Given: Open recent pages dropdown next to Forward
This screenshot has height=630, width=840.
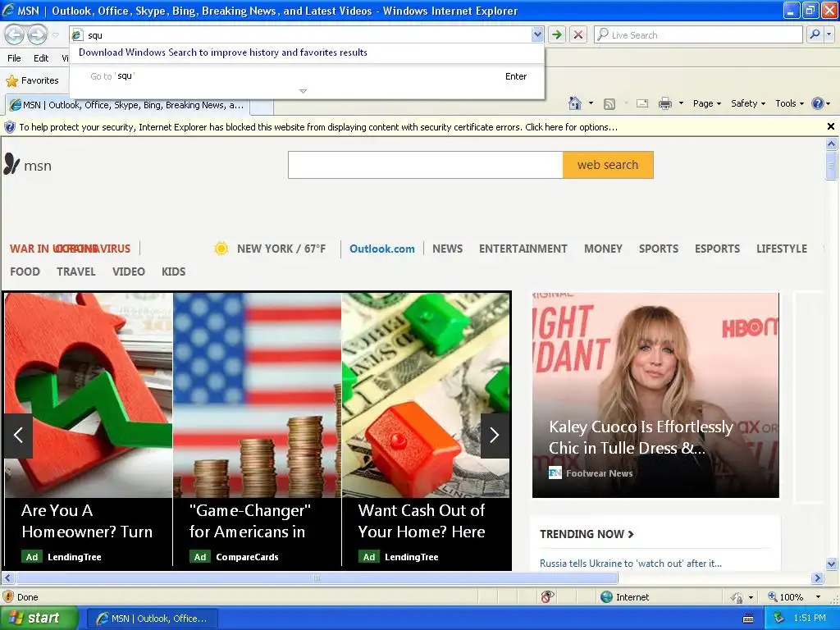Looking at the screenshot, I should (55, 35).
